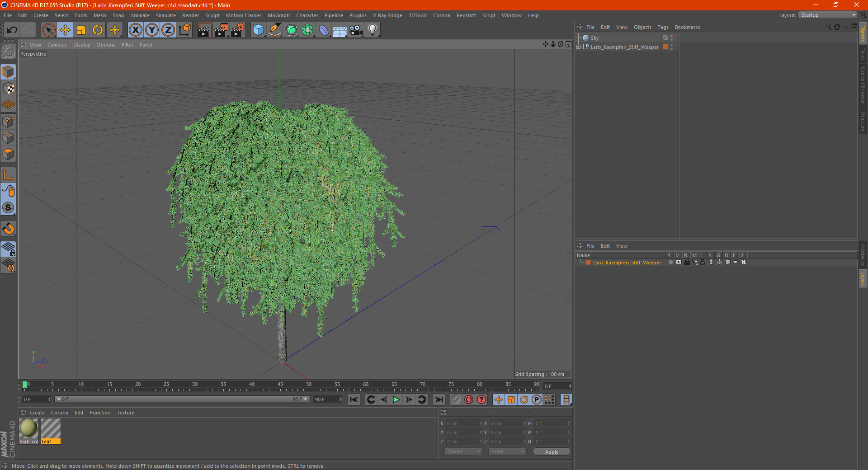The image size is (868, 470).
Task: Click the Render View clapperboard icon
Action: pyautogui.click(x=204, y=30)
